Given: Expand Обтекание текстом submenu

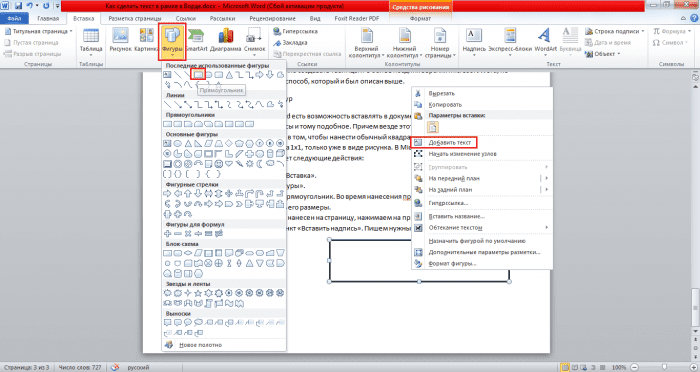Looking at the screenshot, I should point(482,228).
